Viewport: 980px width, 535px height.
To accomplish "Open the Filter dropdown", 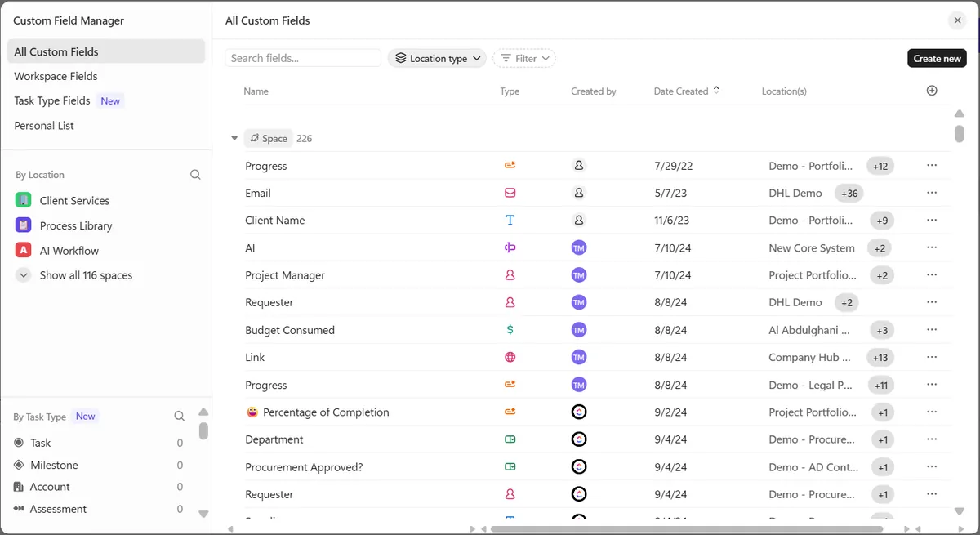I will click(x=524, y=58).
